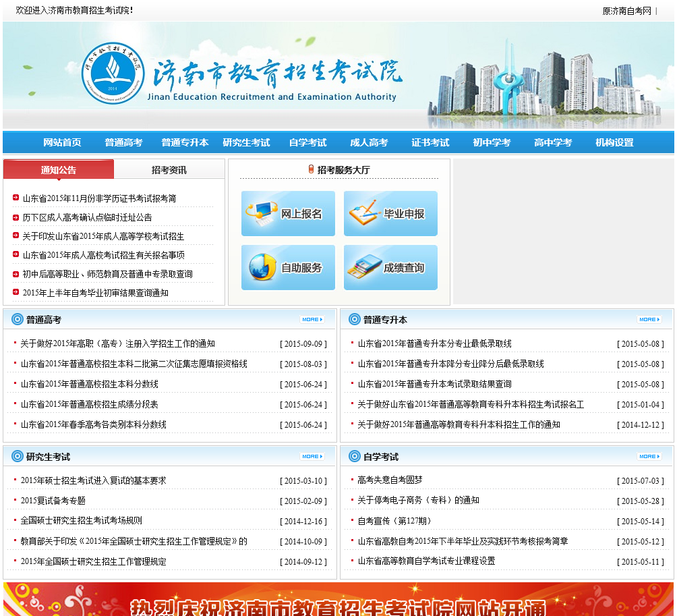
Task: Click the circle icon beside 自学考试 heading
Action: (x=355, y=456)
